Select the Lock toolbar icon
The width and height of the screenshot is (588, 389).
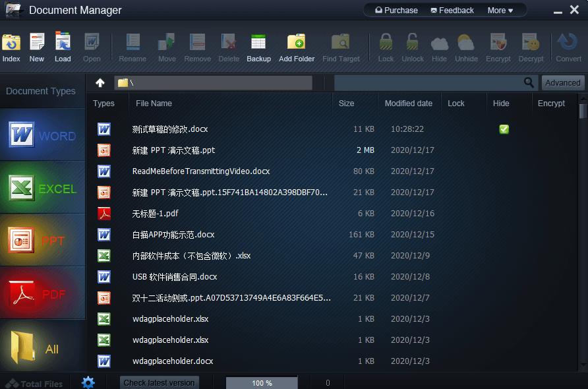point(385,45)
